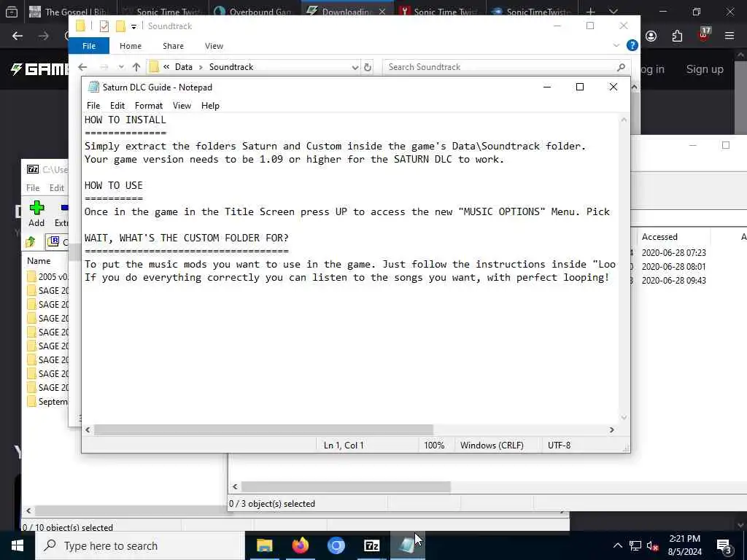Viewport: 747px width, 560px height.
Task: Click horizontal scrollbar in rear 7-Zip window
Action: click(x=346, y=486)
